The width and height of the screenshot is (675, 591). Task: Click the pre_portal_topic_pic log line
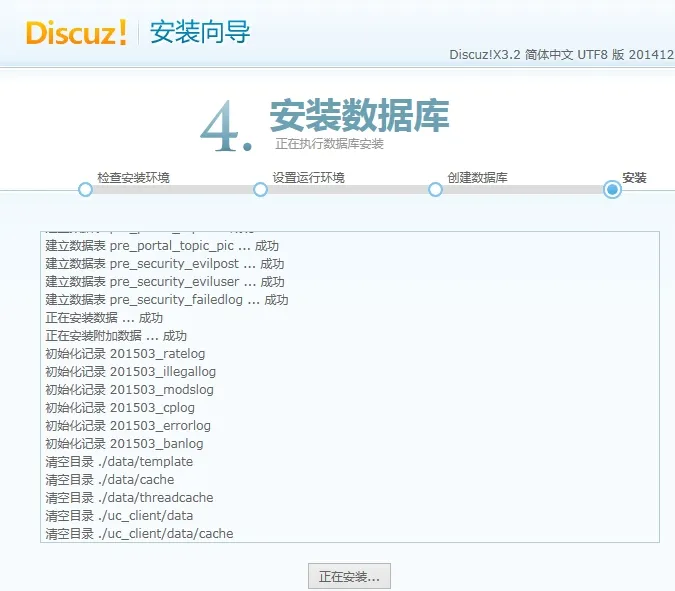click(162, 246)
